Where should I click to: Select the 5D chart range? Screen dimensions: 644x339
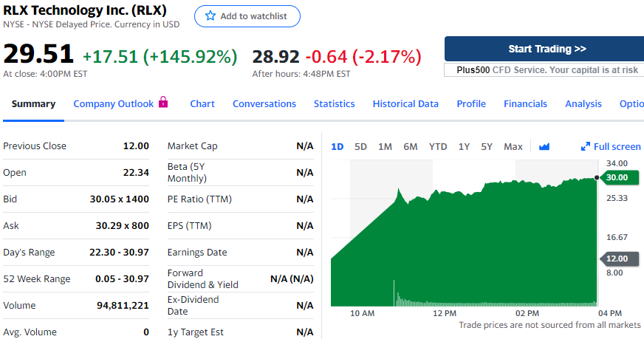(360, 146)
